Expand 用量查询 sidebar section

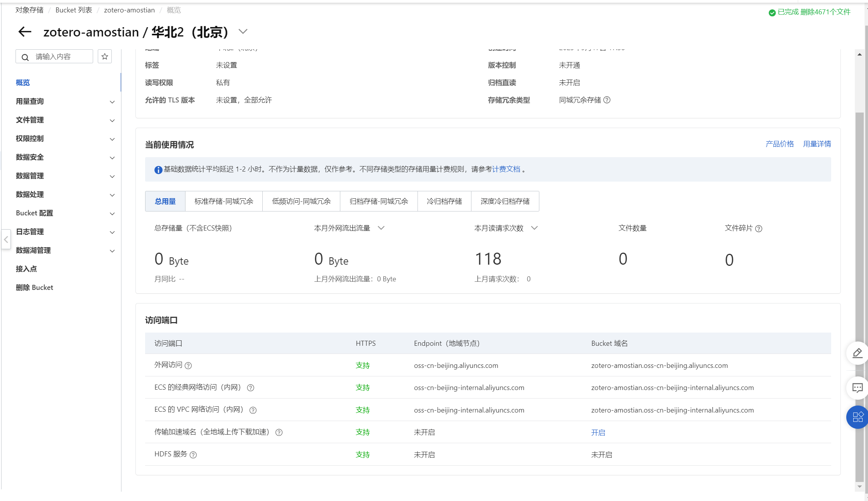pos(112,102)
